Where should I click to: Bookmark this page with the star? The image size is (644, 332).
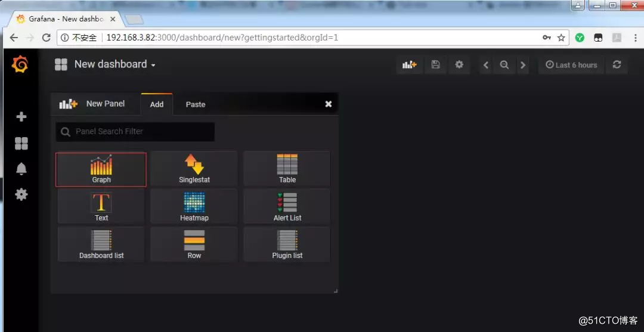(x=561, y=38)
